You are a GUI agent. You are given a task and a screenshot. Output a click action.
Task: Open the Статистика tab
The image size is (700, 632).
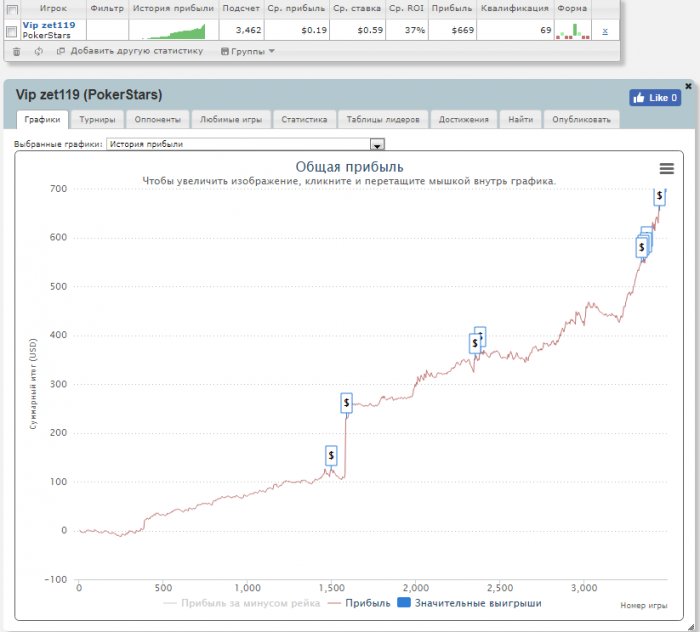[x=304, y=119]
